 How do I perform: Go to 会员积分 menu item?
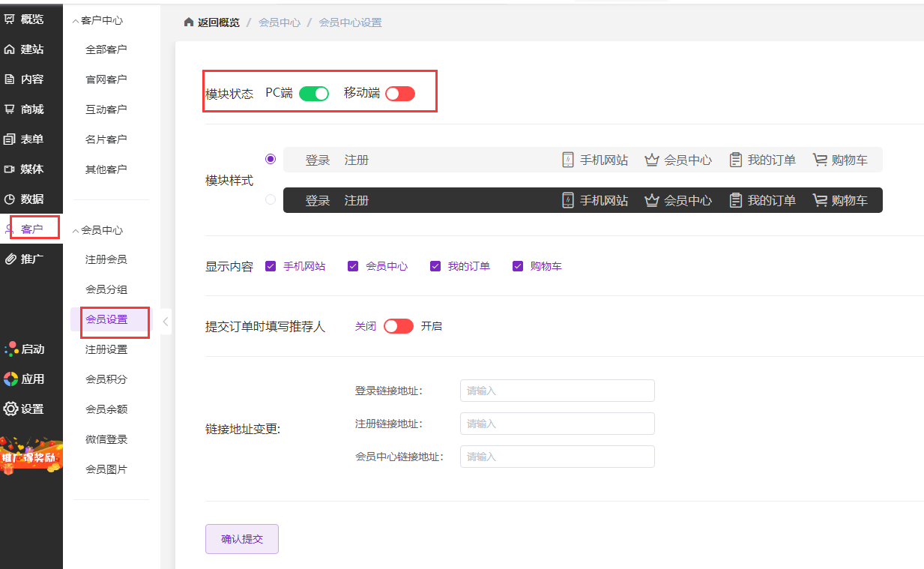click(106, 379)
